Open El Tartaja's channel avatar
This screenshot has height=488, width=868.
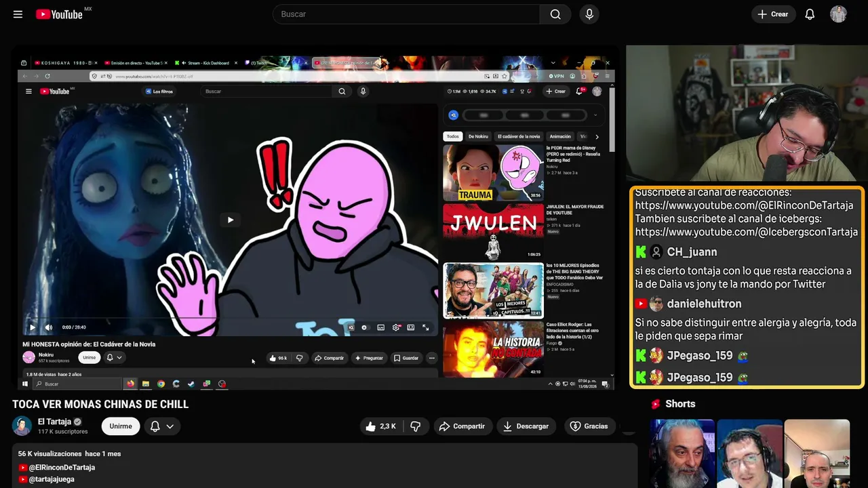click(22, 426)
